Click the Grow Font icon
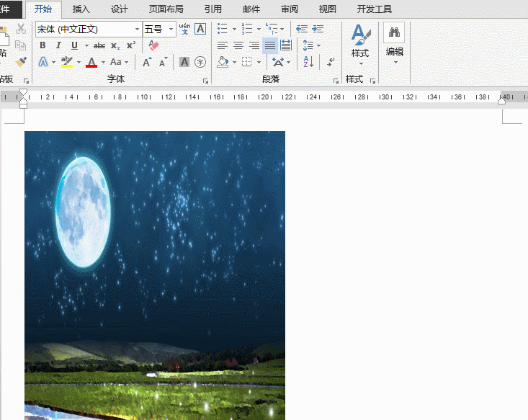 [147, 63]
